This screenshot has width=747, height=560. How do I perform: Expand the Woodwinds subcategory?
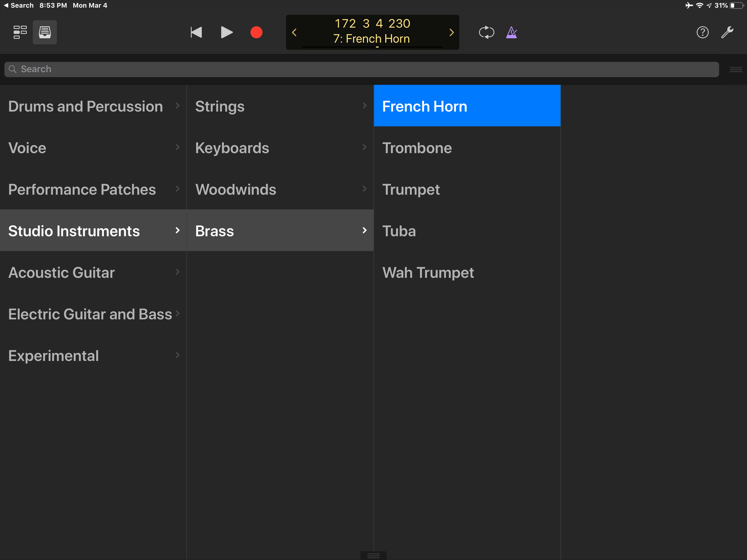280,189
